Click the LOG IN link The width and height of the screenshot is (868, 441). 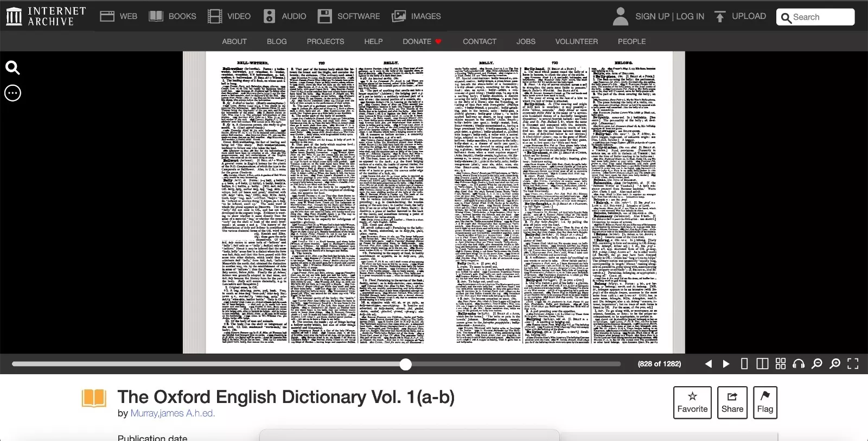(x=690, y=16)
